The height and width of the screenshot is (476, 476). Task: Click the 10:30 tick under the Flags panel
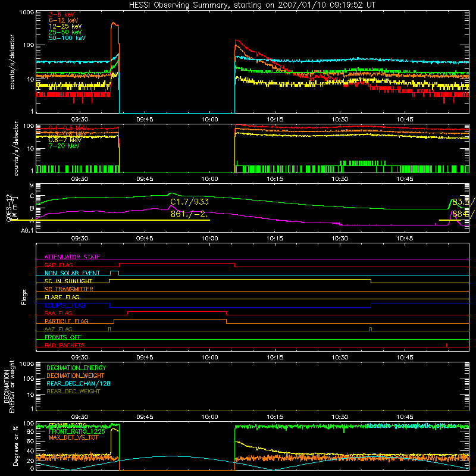tap(340, 358)
